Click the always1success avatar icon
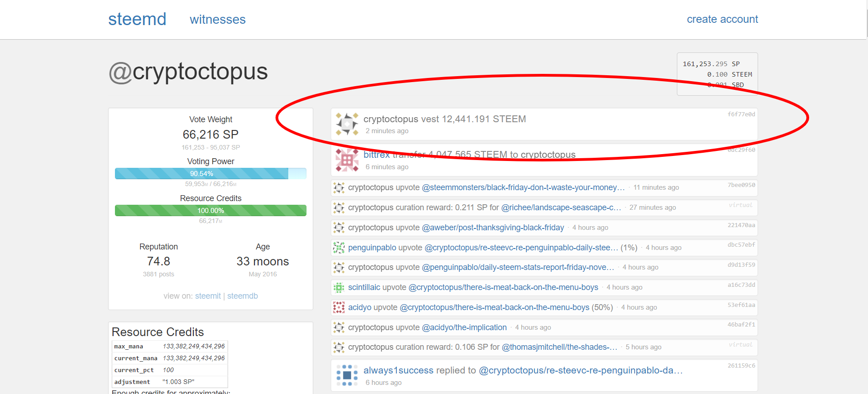The height and width of the screenshot is (394, 868). coord(347,375)
